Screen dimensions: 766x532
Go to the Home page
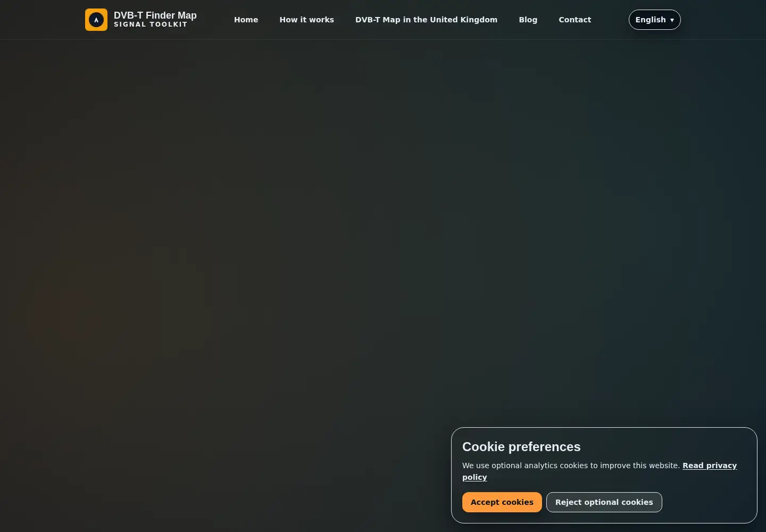point(246,20)
